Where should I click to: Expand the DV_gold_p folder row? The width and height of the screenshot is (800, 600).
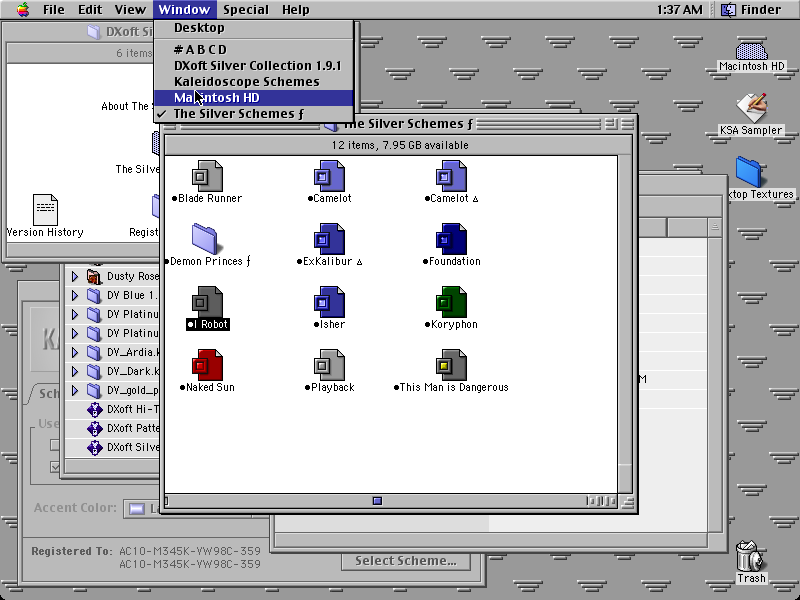[x=74, y=391]
